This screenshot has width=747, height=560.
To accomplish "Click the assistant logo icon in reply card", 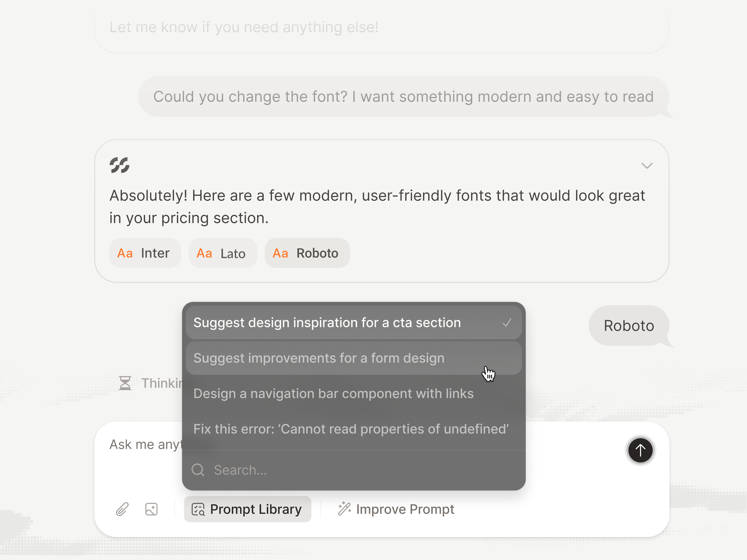I will coord(119,165).
